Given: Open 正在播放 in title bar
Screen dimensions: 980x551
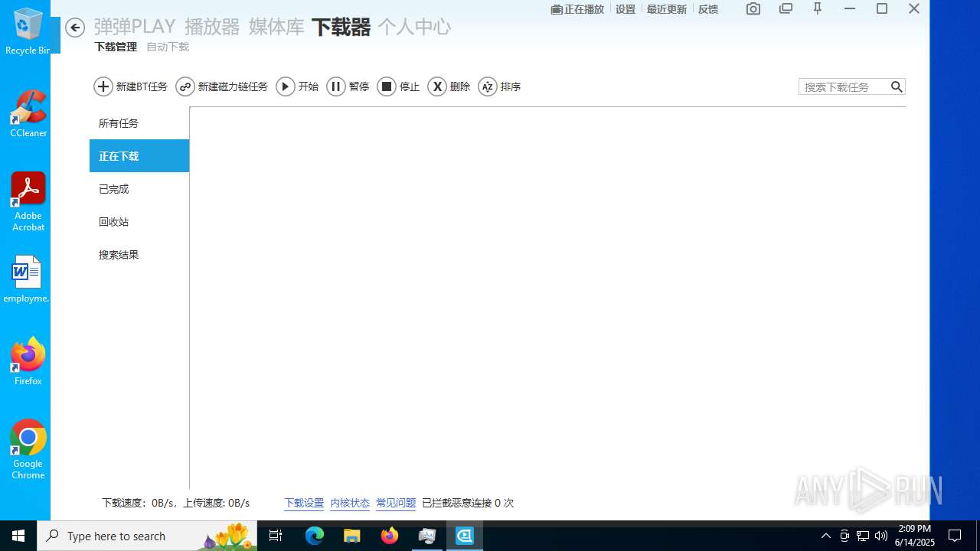Looking at the screenshot, I should pos(577,9).
